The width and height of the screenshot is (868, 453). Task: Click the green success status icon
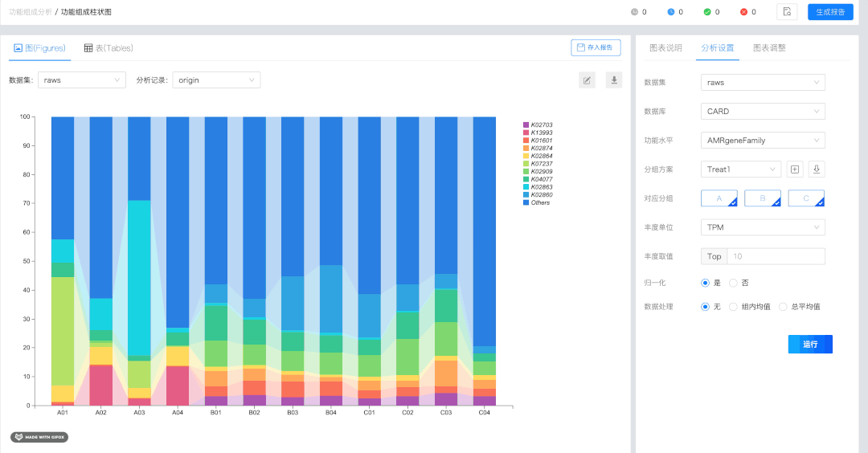point(707,11)
